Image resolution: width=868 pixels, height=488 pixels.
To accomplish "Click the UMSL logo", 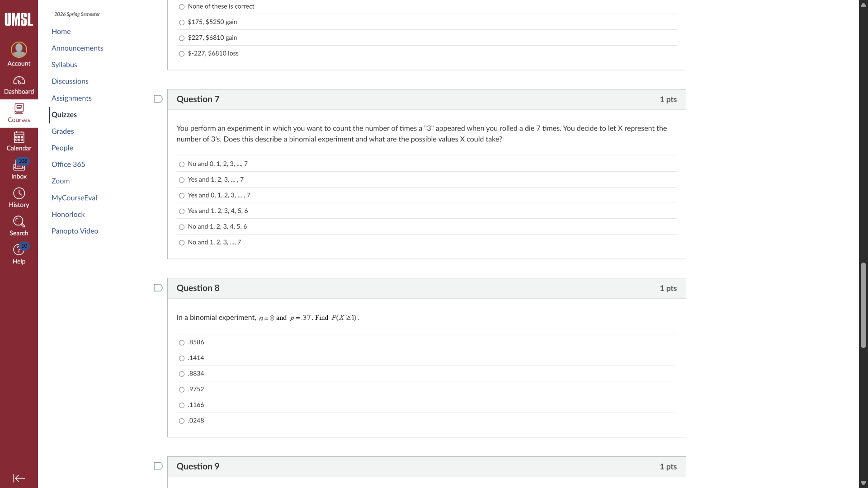I will [x=19, y=19].
